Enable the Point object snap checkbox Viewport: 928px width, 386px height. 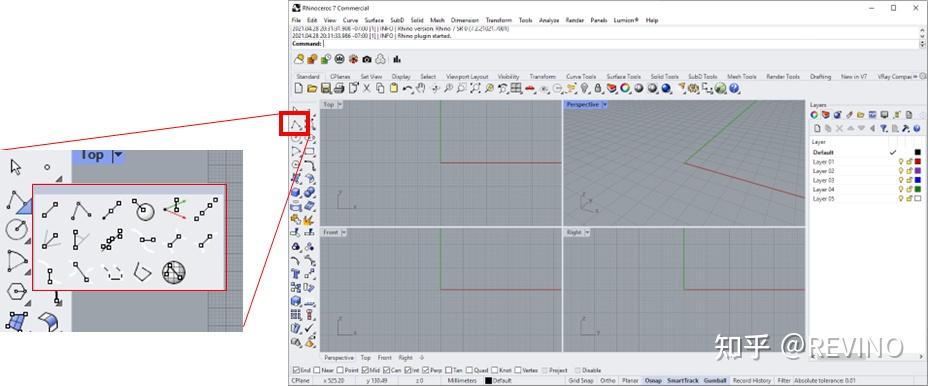pyautogui.click(x=340, y=371)
